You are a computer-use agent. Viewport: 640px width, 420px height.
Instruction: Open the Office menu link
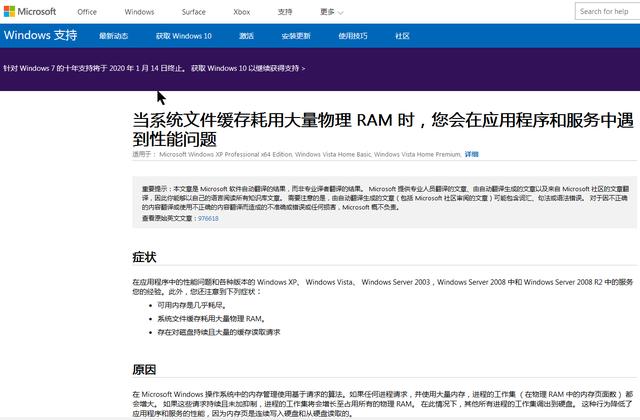point(87,12)
